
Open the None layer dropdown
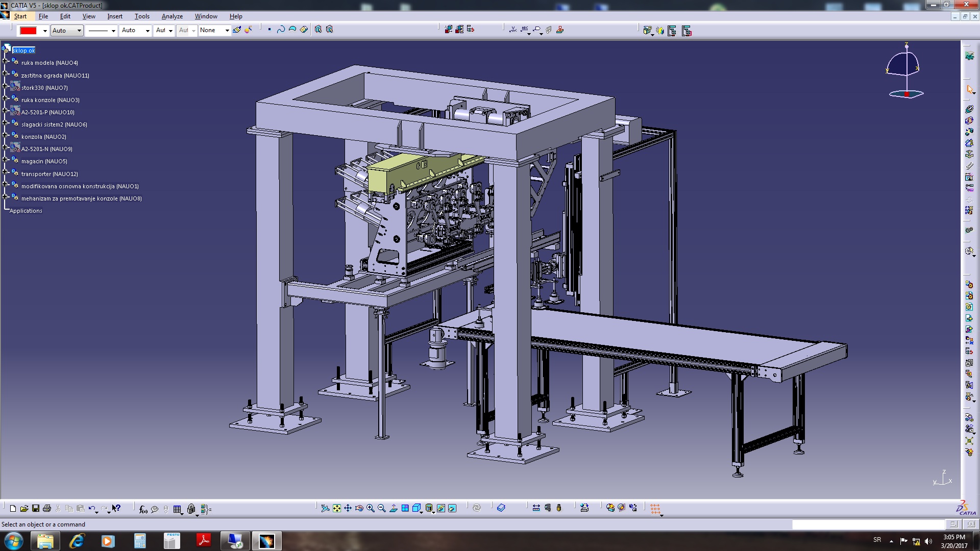coord(227,31)
